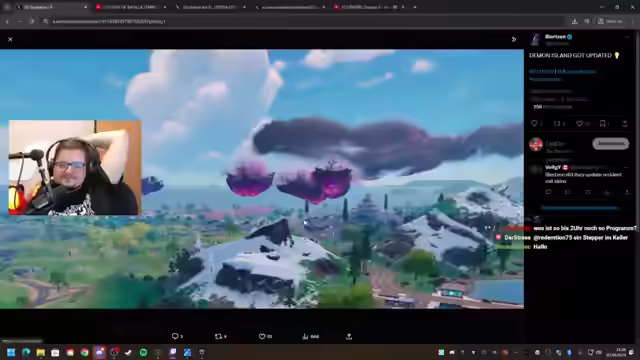Bookmark the post in the side panel
This screenshot has height=360, width=640.
pyautogui.click(x=602, y=124)
